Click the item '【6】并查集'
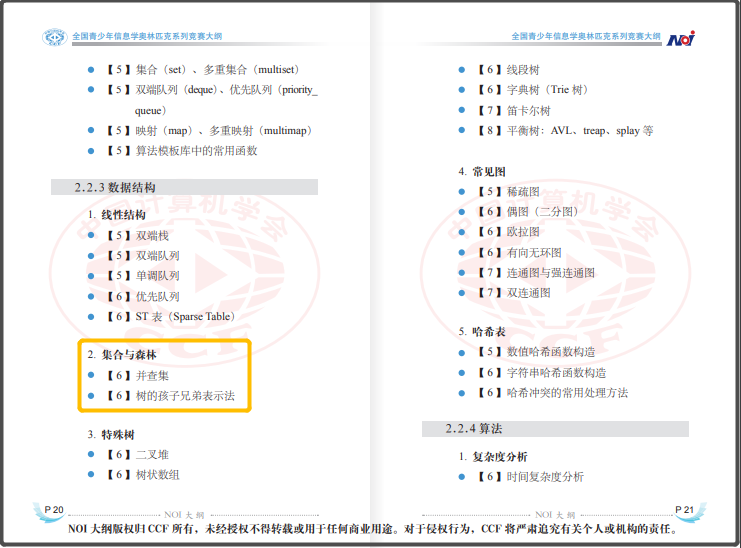 pos(138,376)
